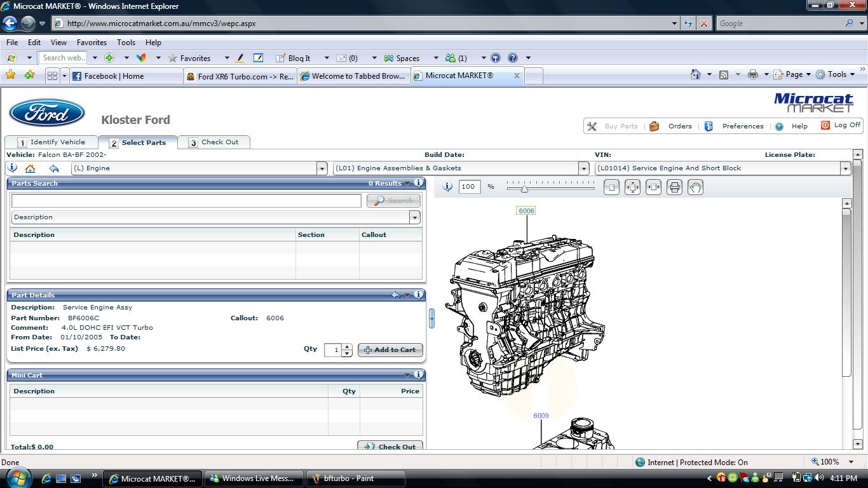Image resolution: width=868 pixels, height=488 pixels.
Task: Open Orders link
Action: click(x=679, y=126)
